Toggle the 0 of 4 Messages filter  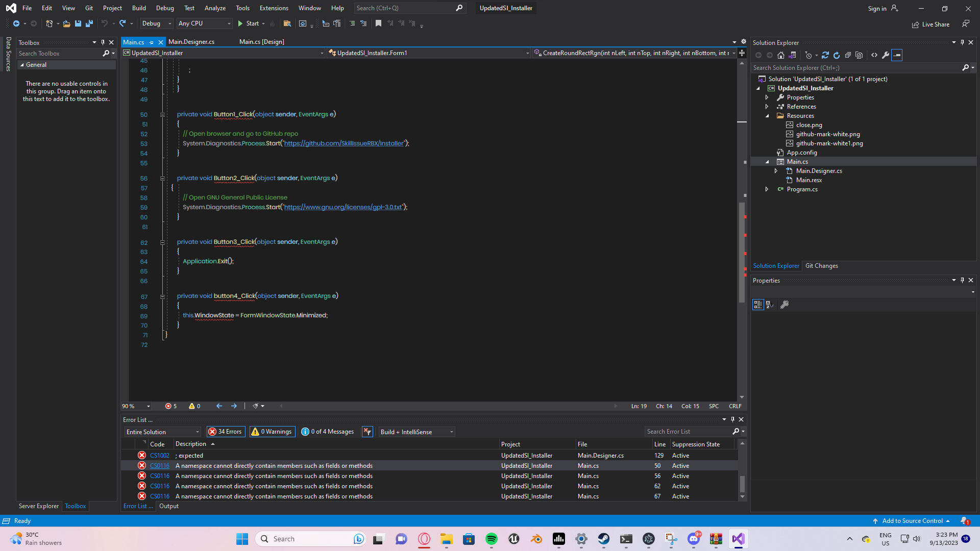point(328,432)
